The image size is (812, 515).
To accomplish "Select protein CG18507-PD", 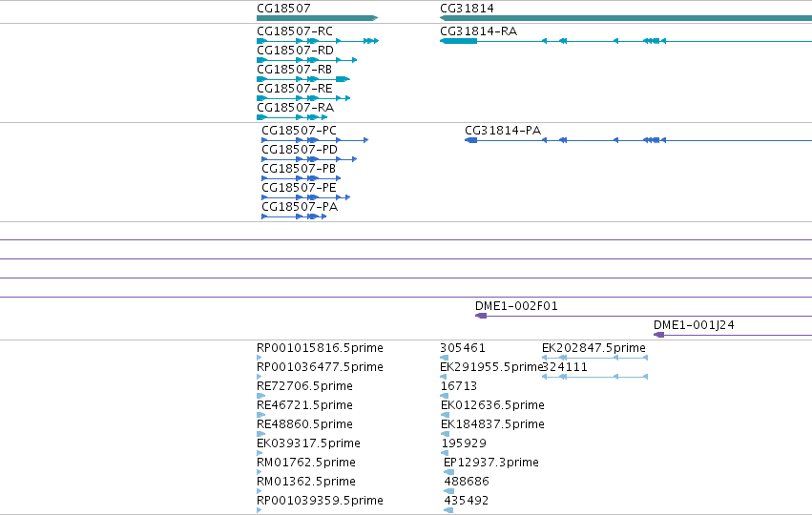I will click(300, 150).
